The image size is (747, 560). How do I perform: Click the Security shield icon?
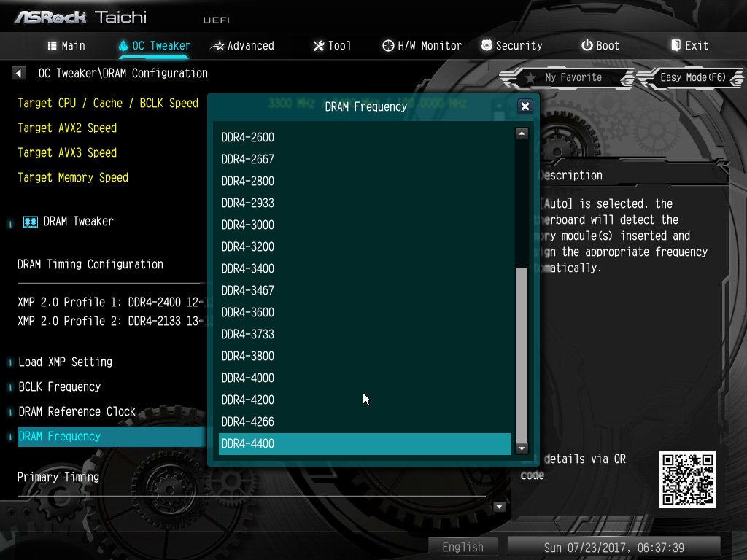(487, 46)
